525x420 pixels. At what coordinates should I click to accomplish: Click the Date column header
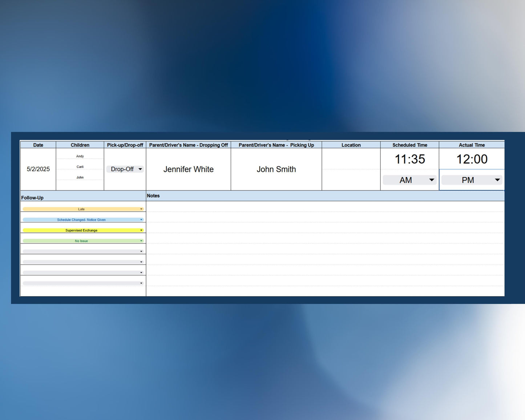(x=38, y=145)
